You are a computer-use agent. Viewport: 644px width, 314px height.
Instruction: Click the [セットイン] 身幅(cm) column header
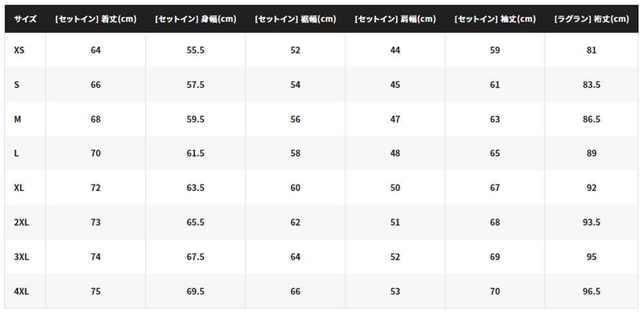pyautogui.click(x=196, y=19)
